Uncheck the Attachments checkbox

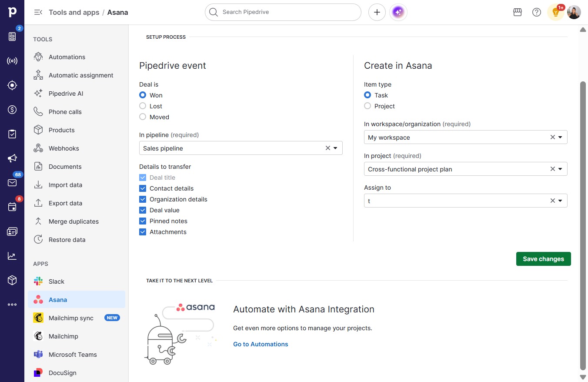pos(143,232)
